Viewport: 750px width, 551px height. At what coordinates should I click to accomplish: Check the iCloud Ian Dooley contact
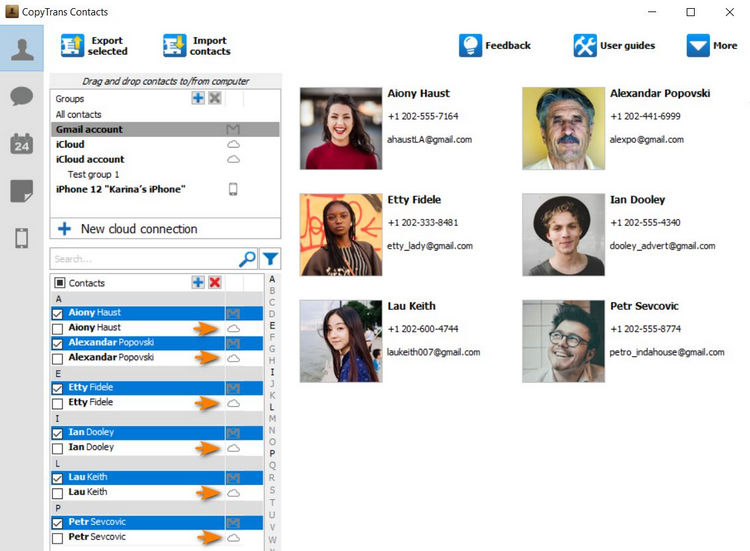[x=57, y=448]
